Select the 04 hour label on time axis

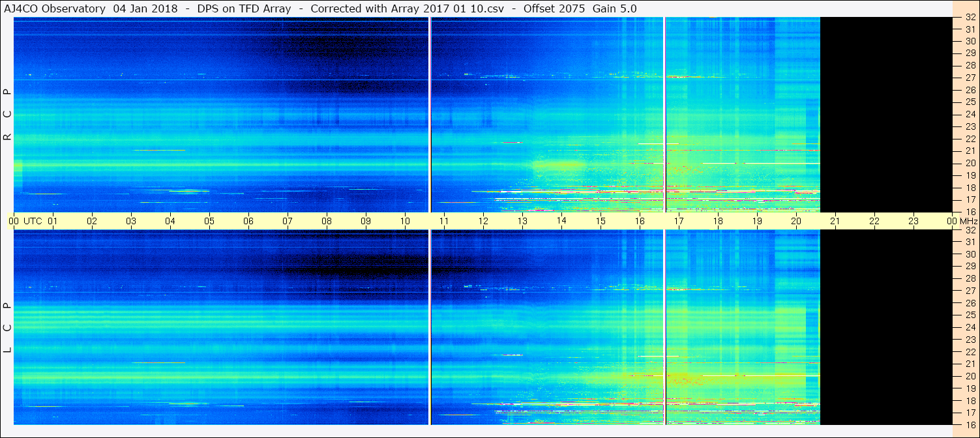tap(170, 221)
